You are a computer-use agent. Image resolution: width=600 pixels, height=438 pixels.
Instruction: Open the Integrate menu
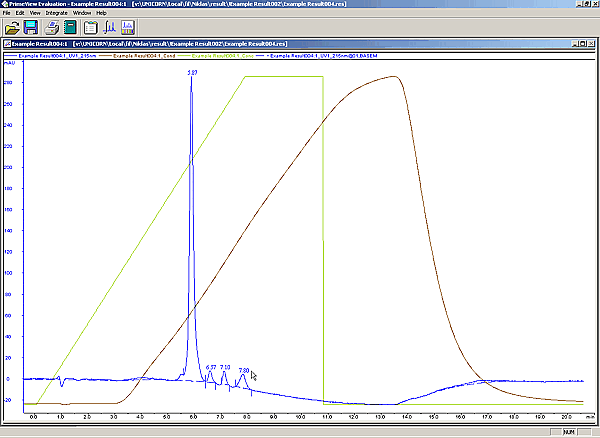57,13
